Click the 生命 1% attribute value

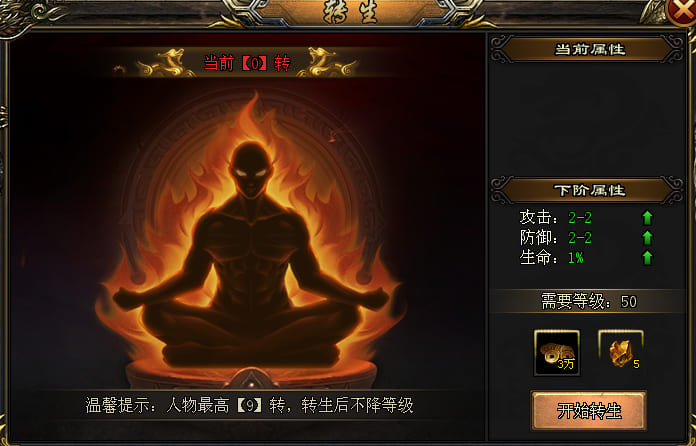coord(576,257)
